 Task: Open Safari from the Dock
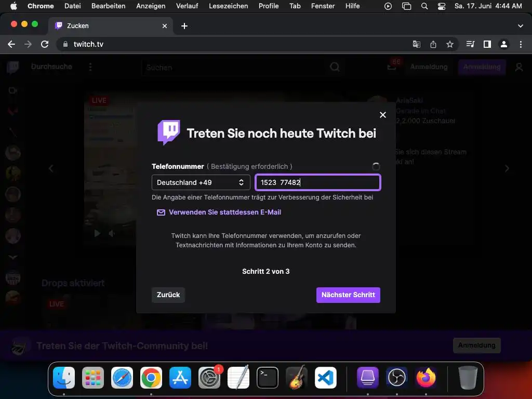122,378
